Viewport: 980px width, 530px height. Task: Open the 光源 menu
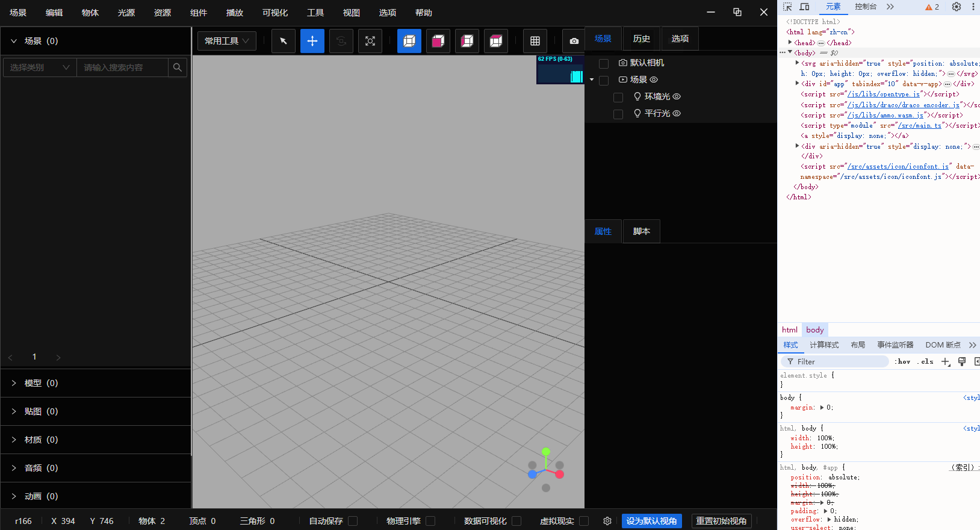point(126,13)
